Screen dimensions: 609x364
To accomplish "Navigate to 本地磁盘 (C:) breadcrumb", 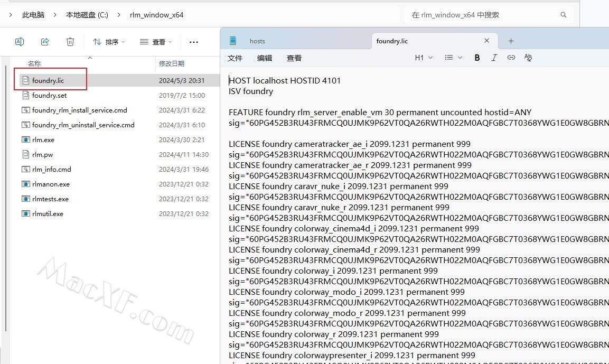I will tap(87, 15).
